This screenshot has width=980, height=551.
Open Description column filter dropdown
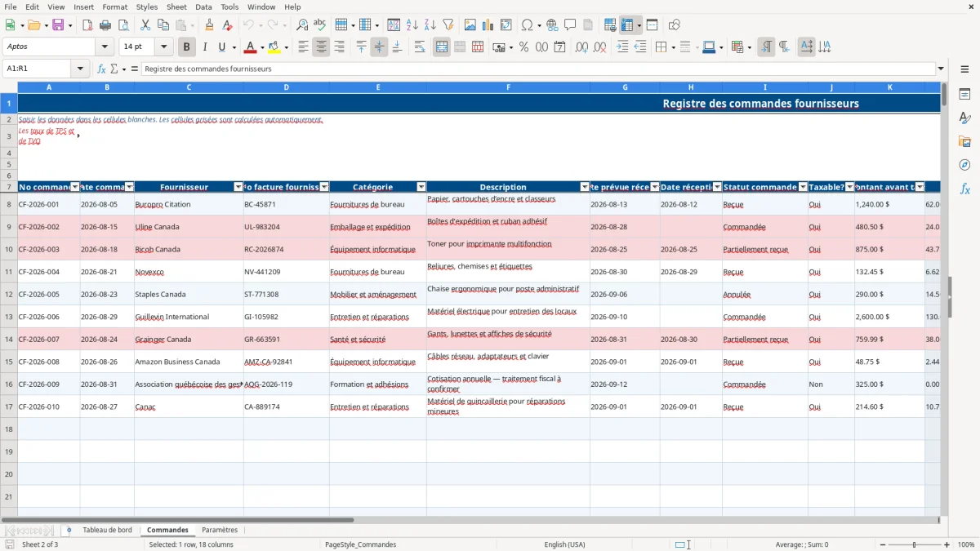585,187
